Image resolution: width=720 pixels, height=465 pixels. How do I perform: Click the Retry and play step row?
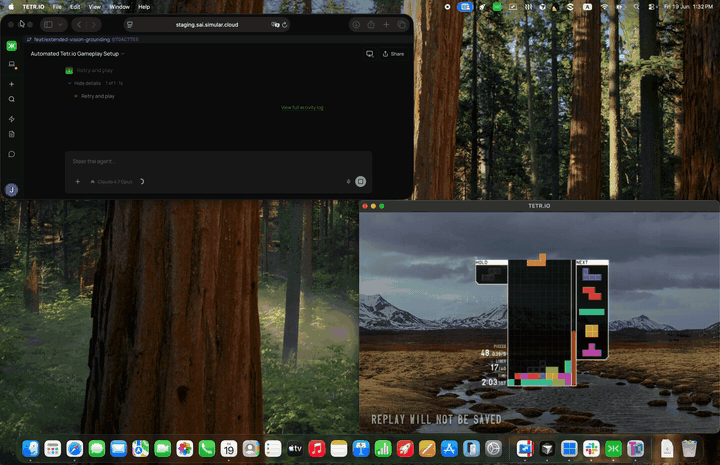coord(95,96)
